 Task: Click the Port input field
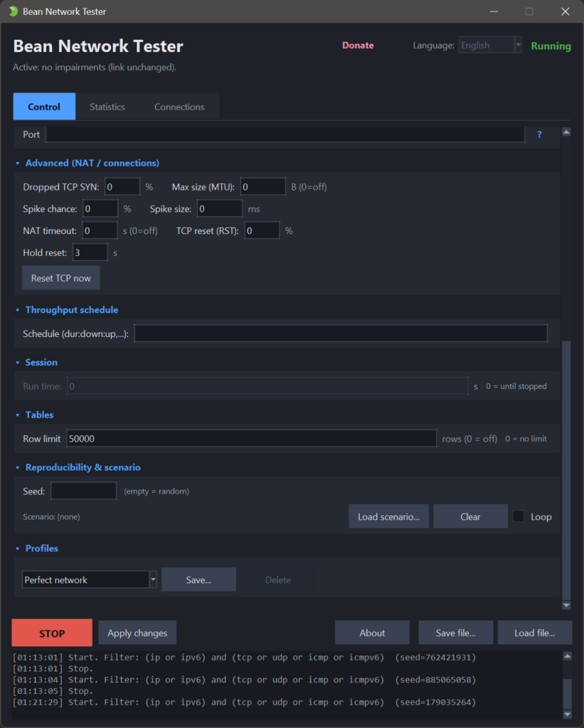click(285, 134)
